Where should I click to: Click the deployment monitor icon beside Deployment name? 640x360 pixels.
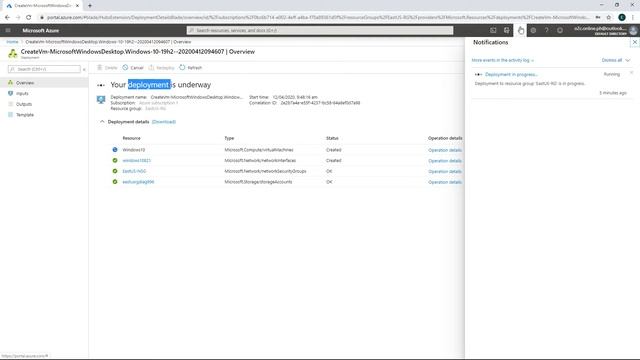(x=101, y=99)
